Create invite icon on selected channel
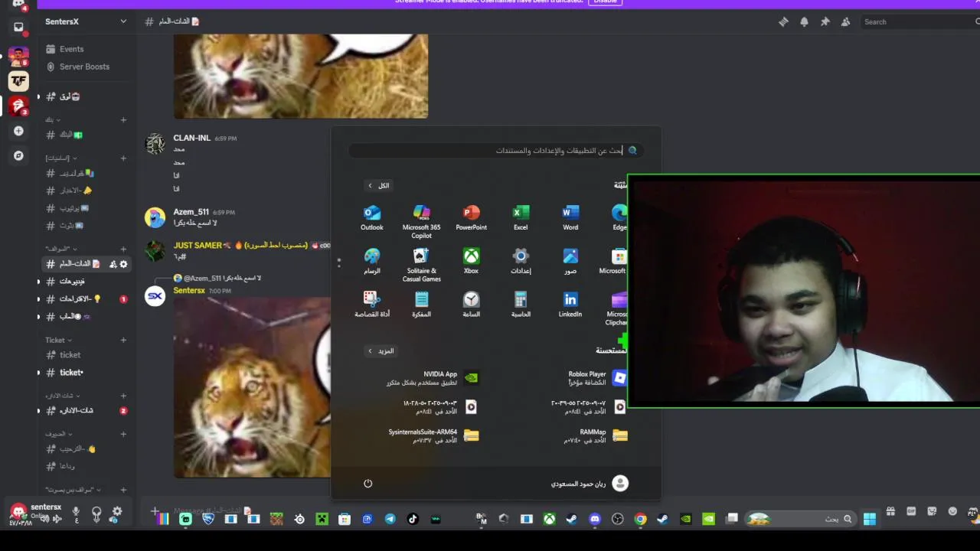980x551 pixels. tap(113, 264)
